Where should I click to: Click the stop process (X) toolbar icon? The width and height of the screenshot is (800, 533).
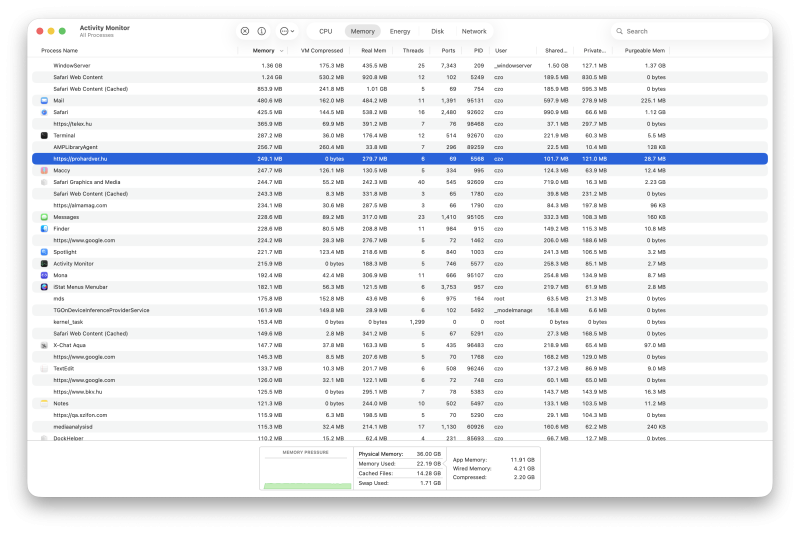tap(245, 31)
